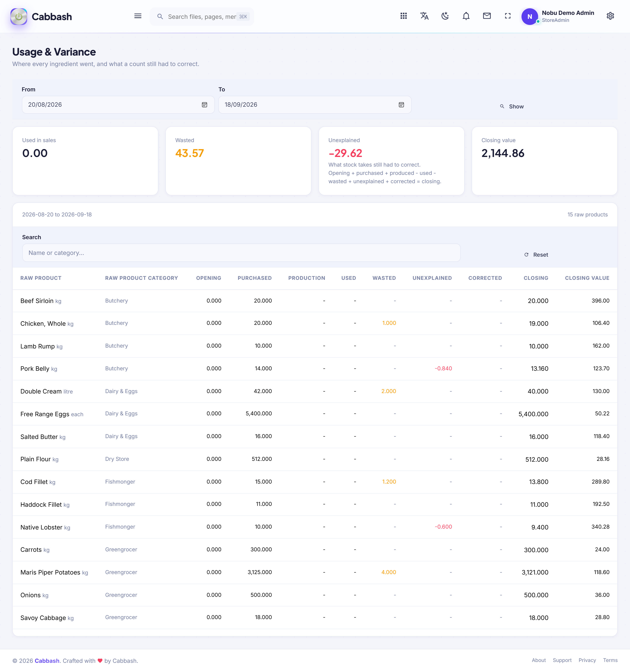Open the About footer link

click(x=539, y=660)
